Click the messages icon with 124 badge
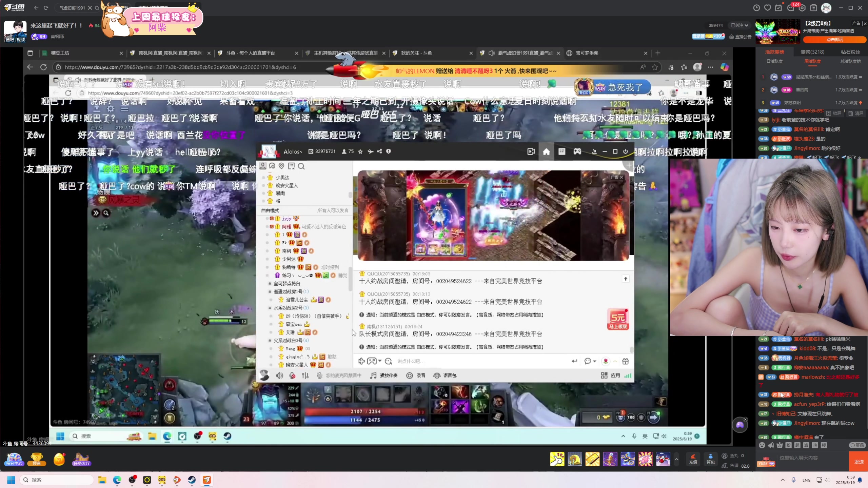 (x=791, y=8)
